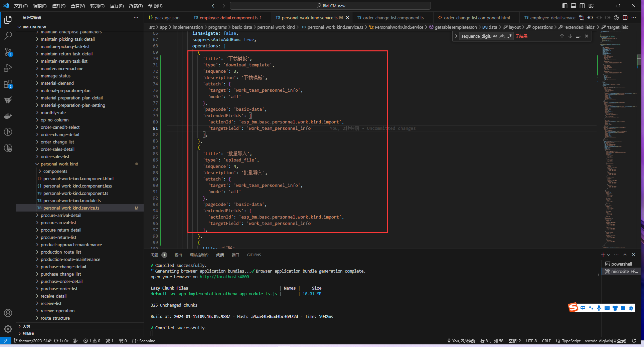
Task: Click the UTF-8 encoding selector
Action: click(531, 341)
